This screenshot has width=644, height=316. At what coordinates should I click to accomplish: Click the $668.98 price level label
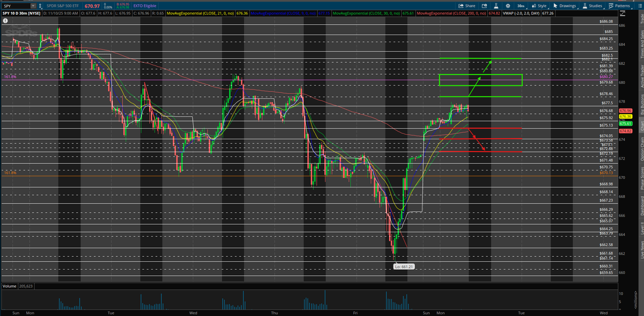pyautogui.click(x=606, y=184)
